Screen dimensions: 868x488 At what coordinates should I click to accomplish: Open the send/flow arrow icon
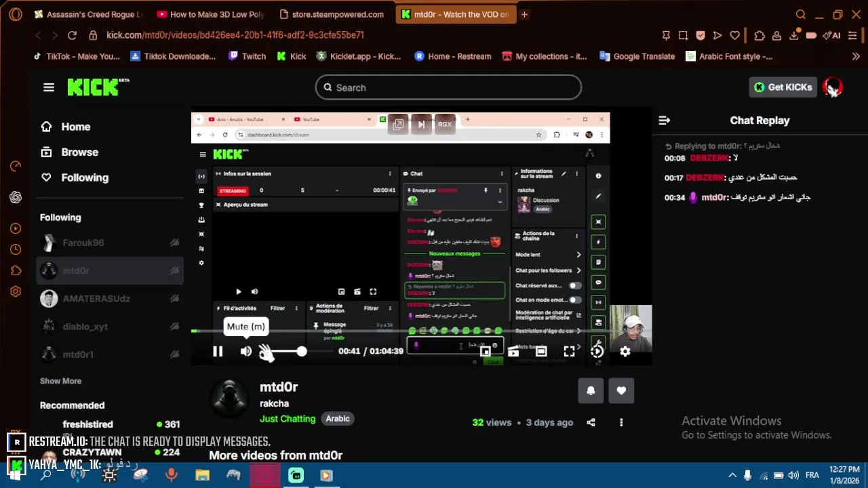[x=717, y=35]
